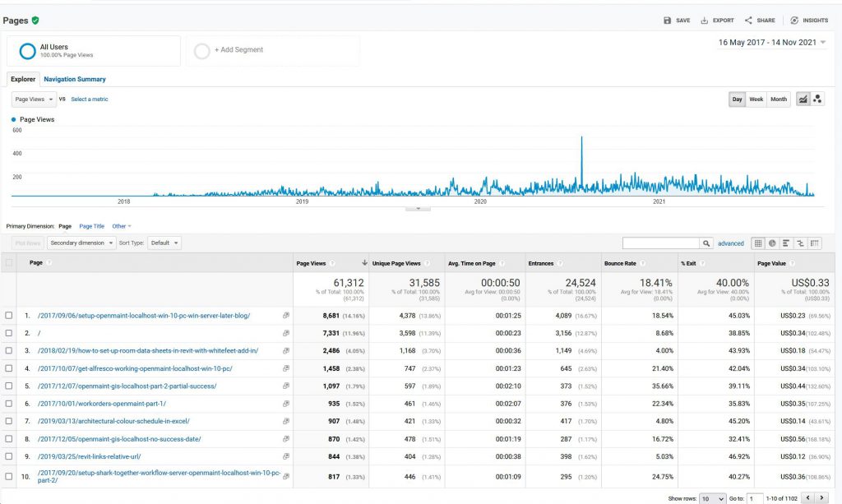Open the date range 16 May 2017 picker
The width and height of the screenshot is (842, 504).
772,42
